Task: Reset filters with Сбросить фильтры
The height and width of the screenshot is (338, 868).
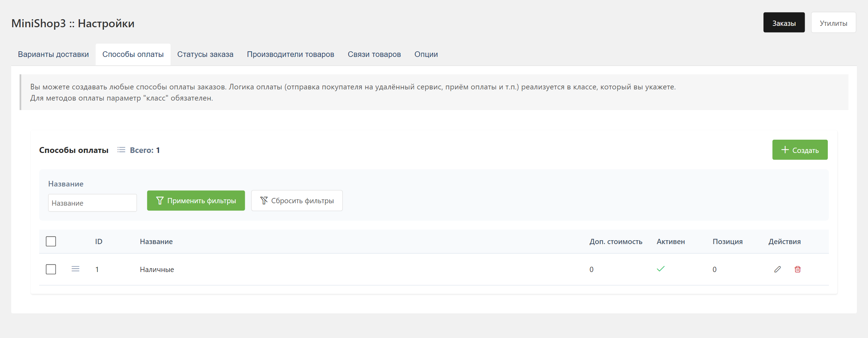Action: (297, 200)
